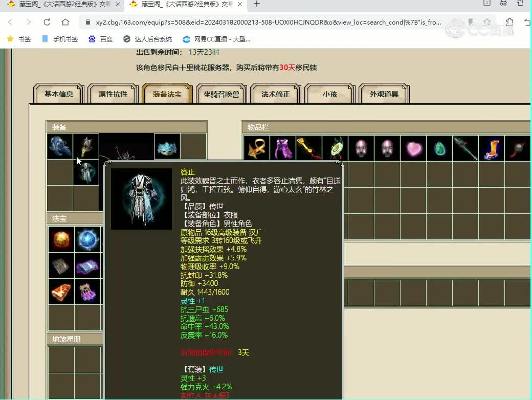Image resolution: width=532 pixels, height=400 pixels.
Task: Select the golden orb treasure in 法宝
Action: click(61, 239)
